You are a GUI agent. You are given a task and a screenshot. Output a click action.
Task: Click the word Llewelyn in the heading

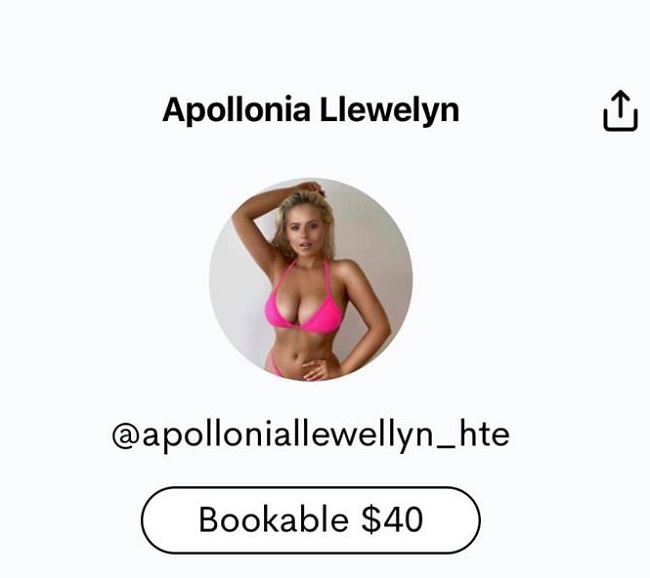[390, 110]
